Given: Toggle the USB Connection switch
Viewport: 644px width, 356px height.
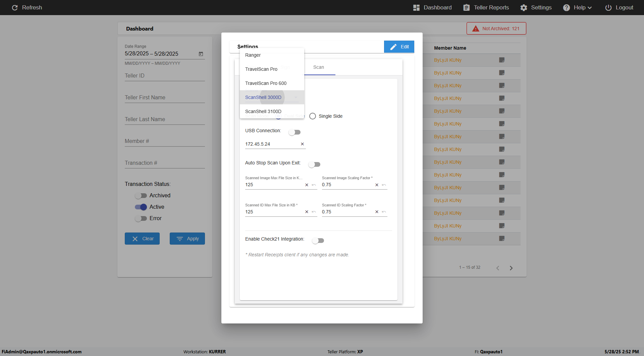Looking at the screenshot, I should point(294,132).
